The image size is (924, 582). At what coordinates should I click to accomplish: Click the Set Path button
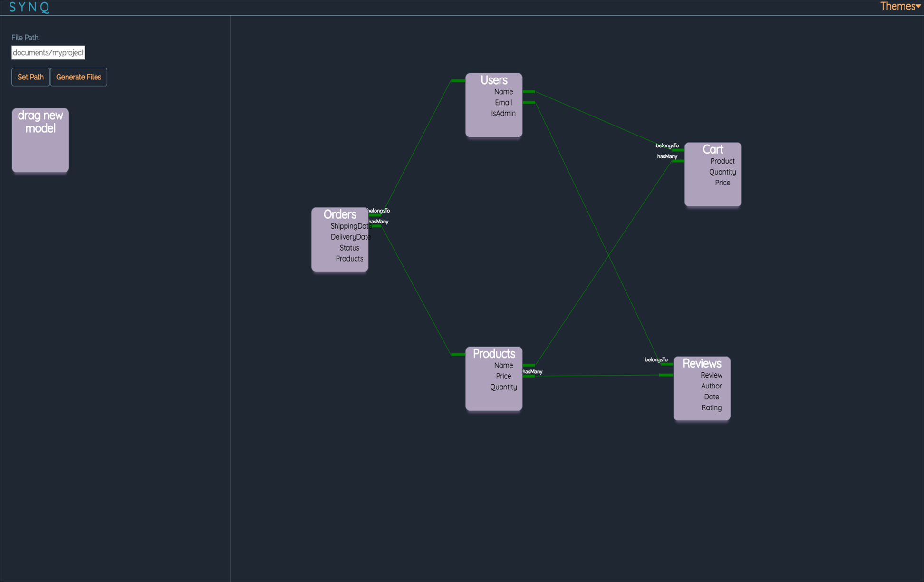(x=30, y=77)
